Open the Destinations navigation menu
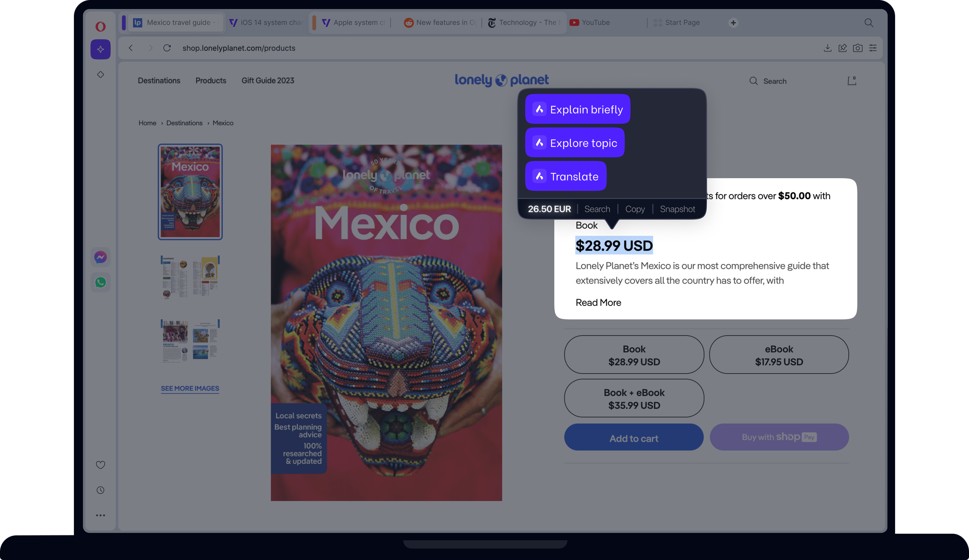Viewport: 969px width, 560px height. pyautogui.click(x=159, y=80)
